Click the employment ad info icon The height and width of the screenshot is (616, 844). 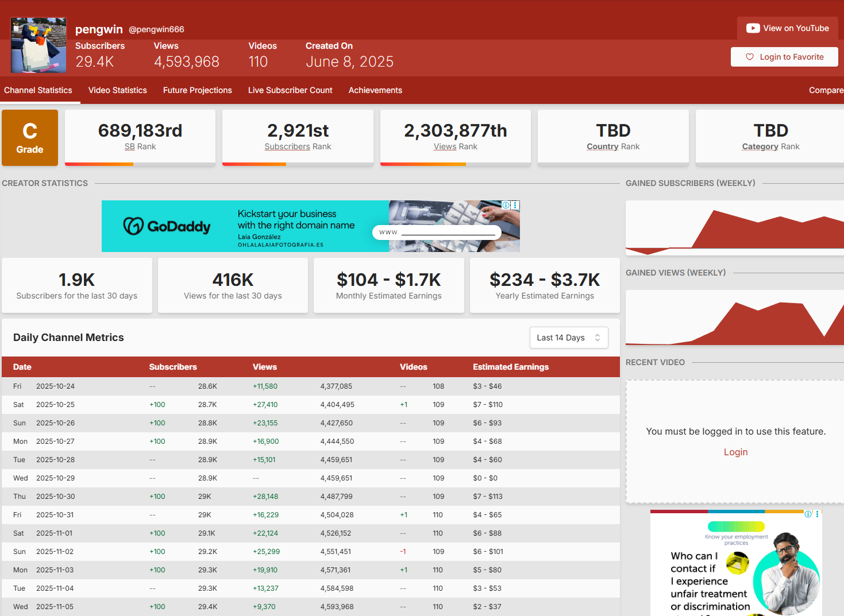click(808, 514)
